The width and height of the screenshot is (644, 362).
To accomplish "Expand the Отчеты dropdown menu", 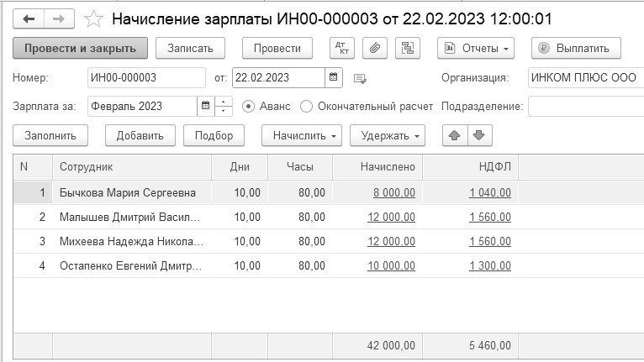I will coord(476,48).
